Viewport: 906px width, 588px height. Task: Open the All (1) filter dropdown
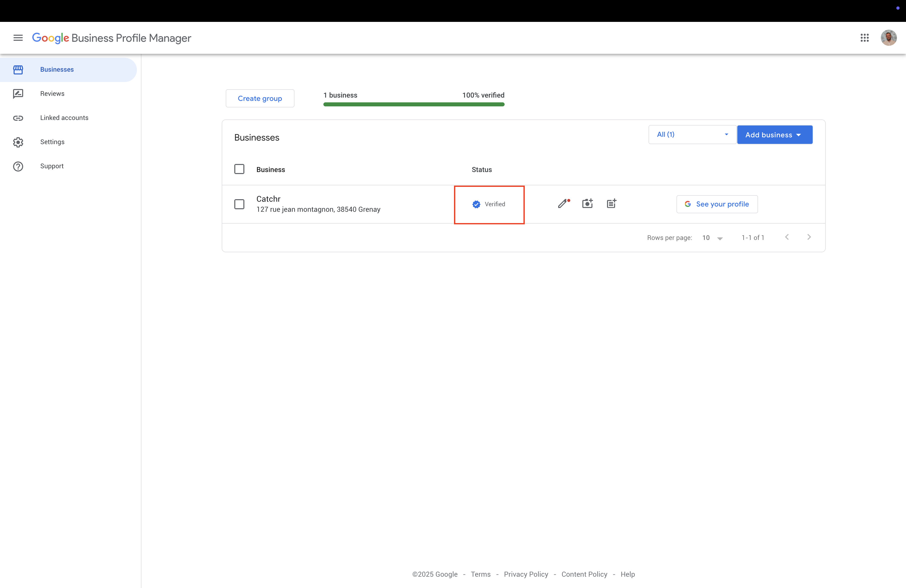click(x=692, y=135)
